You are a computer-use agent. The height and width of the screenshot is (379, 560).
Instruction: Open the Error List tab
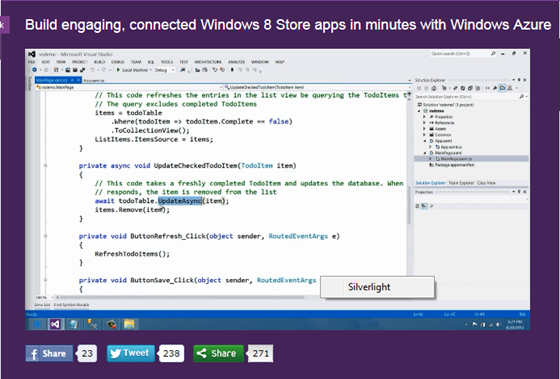point(42,305)
